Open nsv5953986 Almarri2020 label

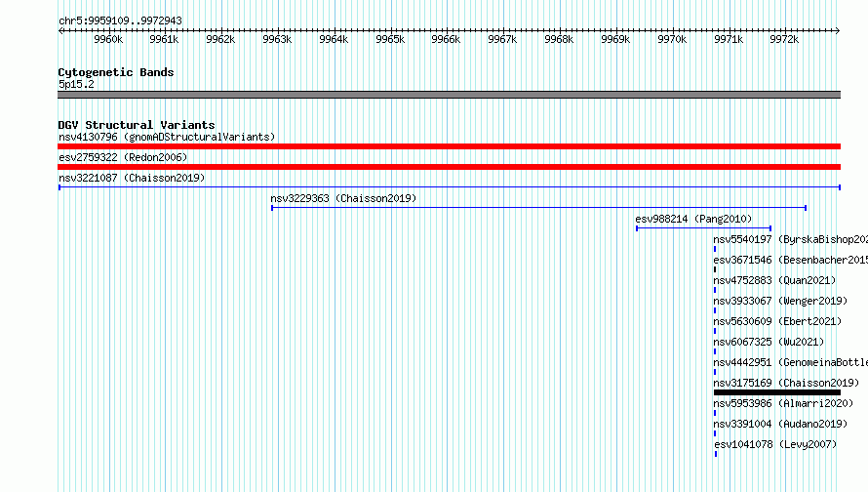pyautogui.click(x=783, y=403)
